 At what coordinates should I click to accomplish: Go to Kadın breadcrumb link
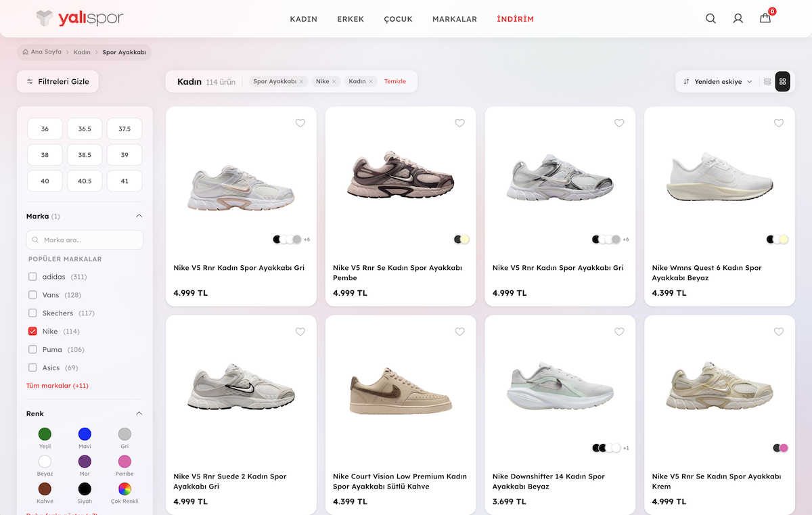[x=82, y=52]
